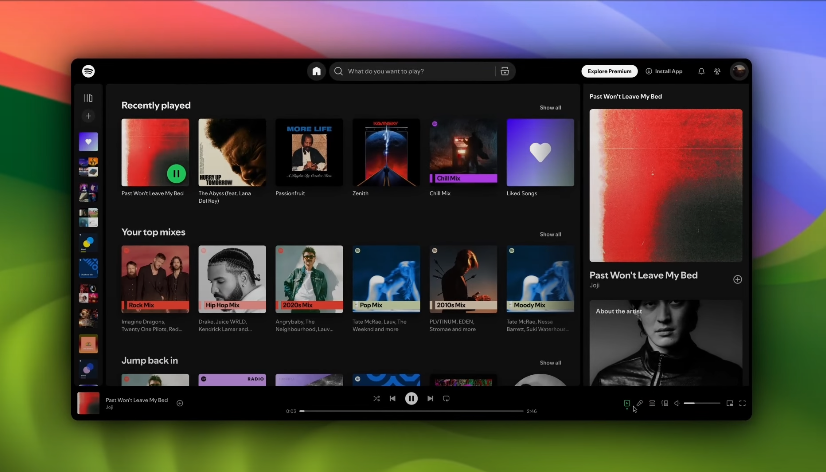Add current song to Liked Songs in player bar
This screenshot has width=826, height=472.
180,403
